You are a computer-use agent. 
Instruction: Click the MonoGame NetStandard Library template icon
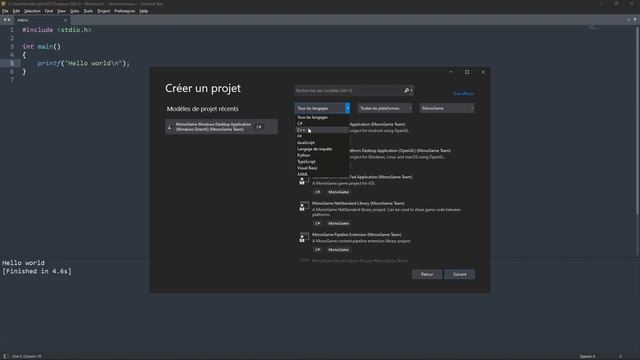(x=304, y=206)
